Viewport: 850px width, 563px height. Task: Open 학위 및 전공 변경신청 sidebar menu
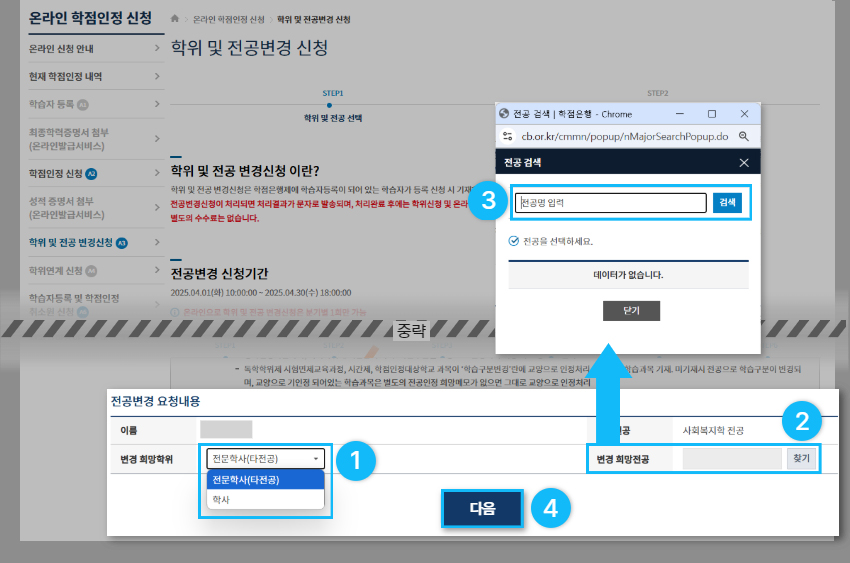tap(95, 242)
